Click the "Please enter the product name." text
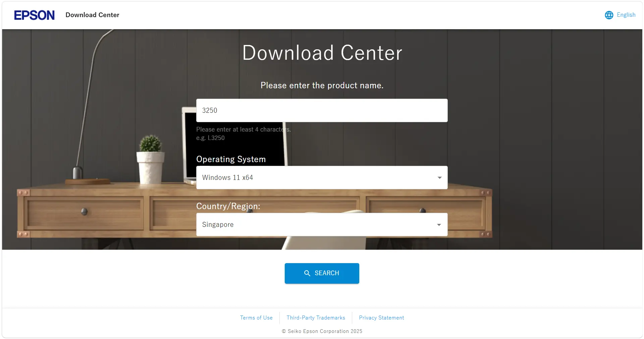 (x=322, y=86)
